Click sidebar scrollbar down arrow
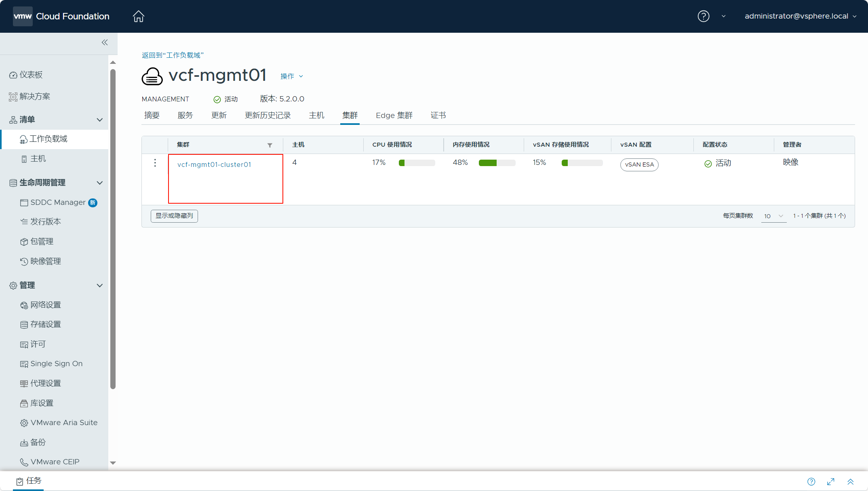Screen dimensions: 868x491 pos(113,463)
